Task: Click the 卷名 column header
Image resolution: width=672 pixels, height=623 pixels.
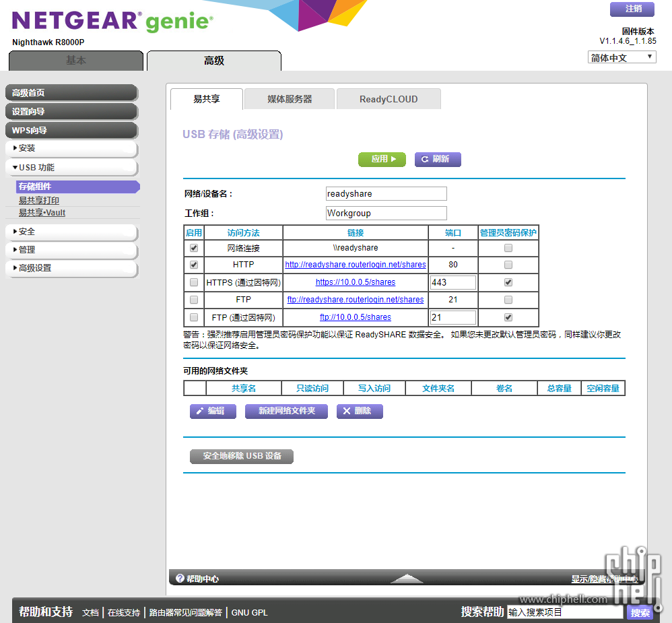Action: point(504,389)
